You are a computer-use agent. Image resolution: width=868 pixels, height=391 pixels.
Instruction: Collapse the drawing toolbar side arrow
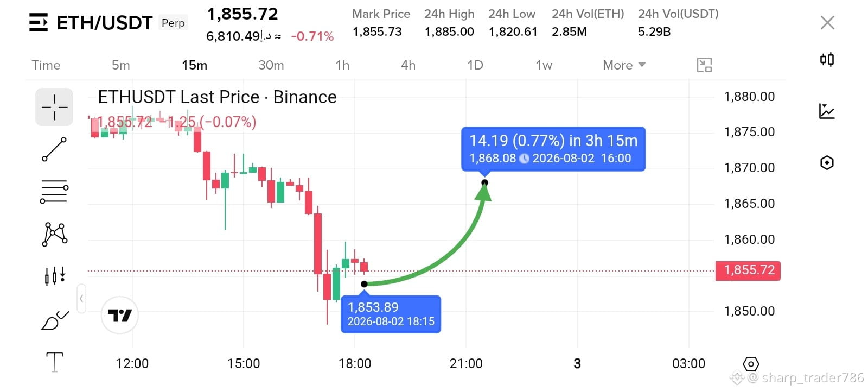click(81, 298)
